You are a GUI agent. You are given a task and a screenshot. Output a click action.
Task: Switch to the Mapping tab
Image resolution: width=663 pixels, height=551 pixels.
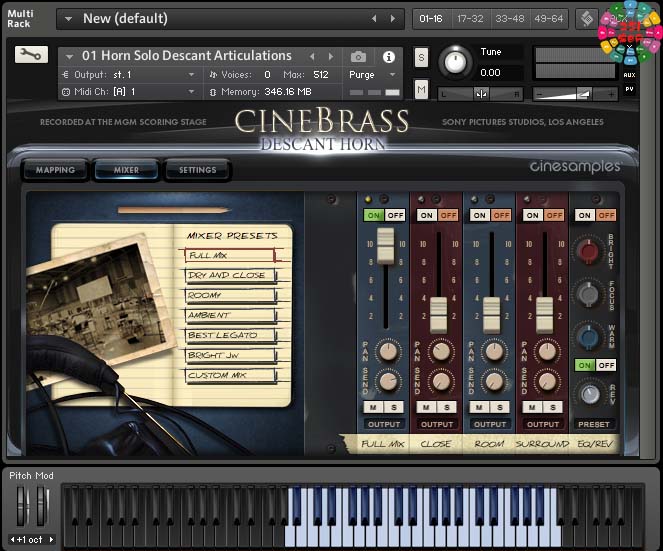tap(55, 170)
